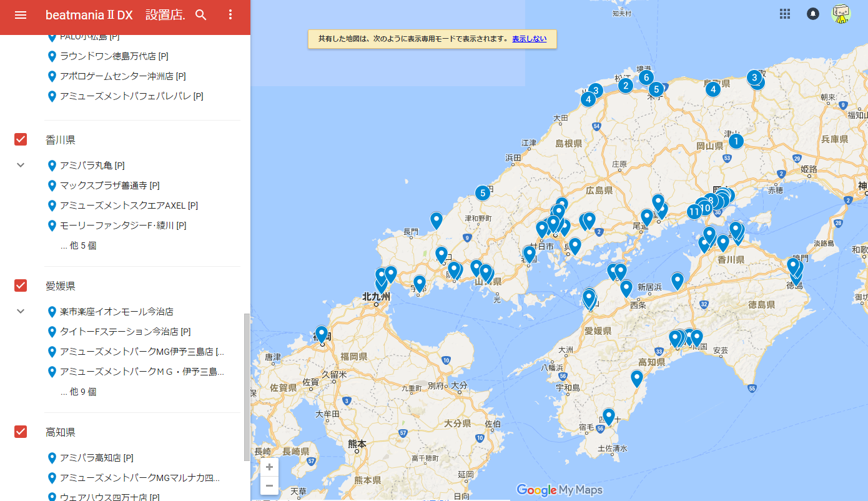This screenshot has width=868, height=501.
Task: Collapse the 香川県 location list chevron
Action: (x=21, y=165)
